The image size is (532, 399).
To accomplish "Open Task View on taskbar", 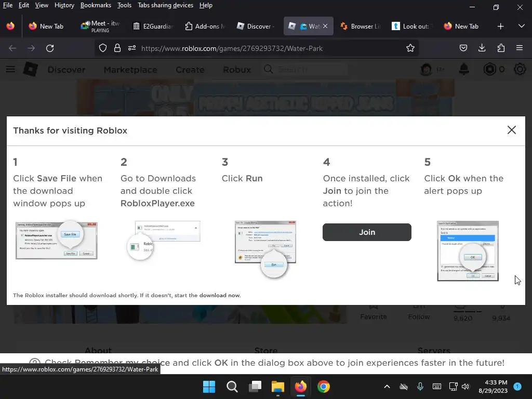I will click(x=255, y=387).
